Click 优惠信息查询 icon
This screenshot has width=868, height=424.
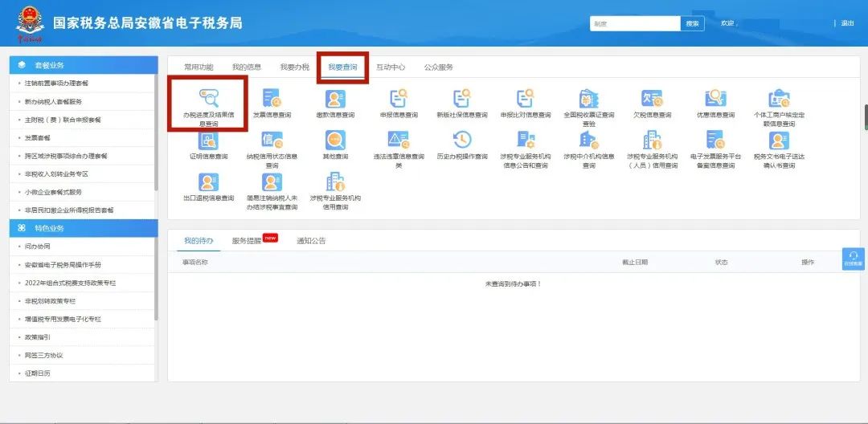(x=715, y=98)
